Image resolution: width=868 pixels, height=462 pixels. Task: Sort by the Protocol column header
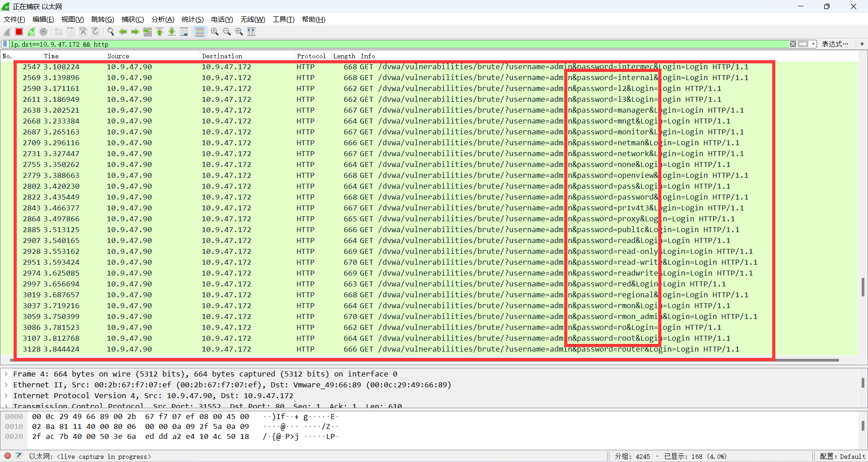313,56
